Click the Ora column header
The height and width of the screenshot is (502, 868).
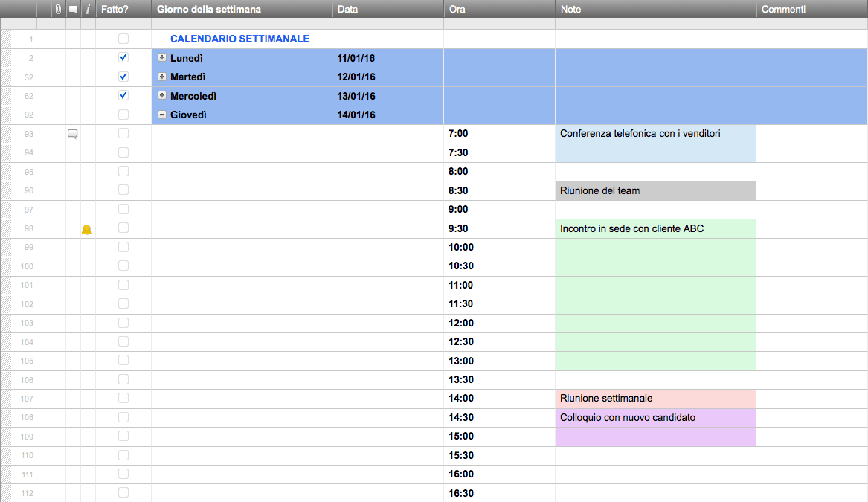(499, 10)
